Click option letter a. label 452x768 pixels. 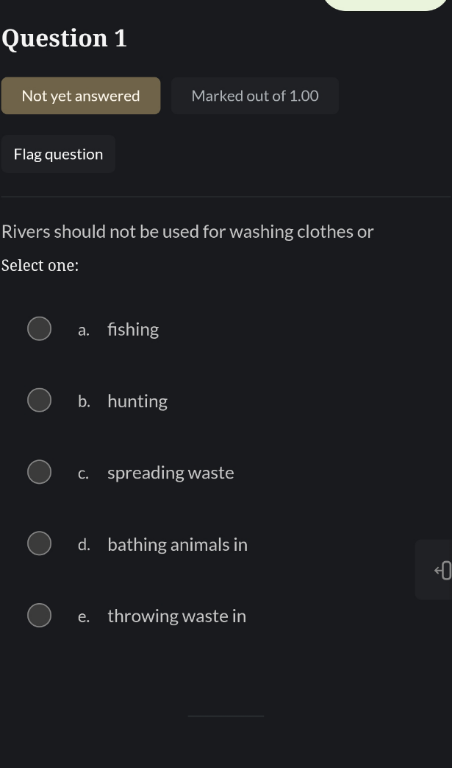[84, 331]
